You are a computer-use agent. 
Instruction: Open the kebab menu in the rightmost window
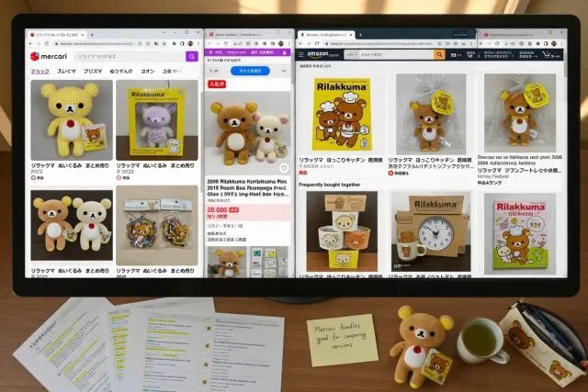pos(561,44)
